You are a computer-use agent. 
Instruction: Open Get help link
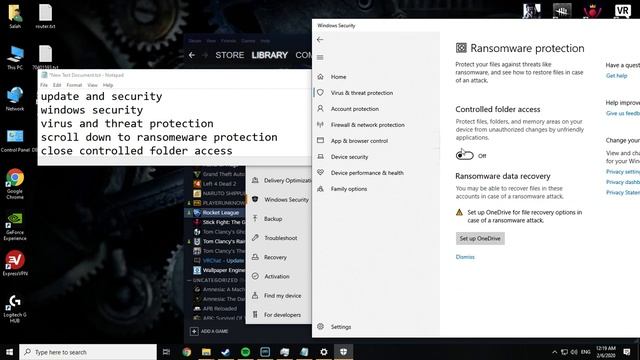click(x=616, y=76)
